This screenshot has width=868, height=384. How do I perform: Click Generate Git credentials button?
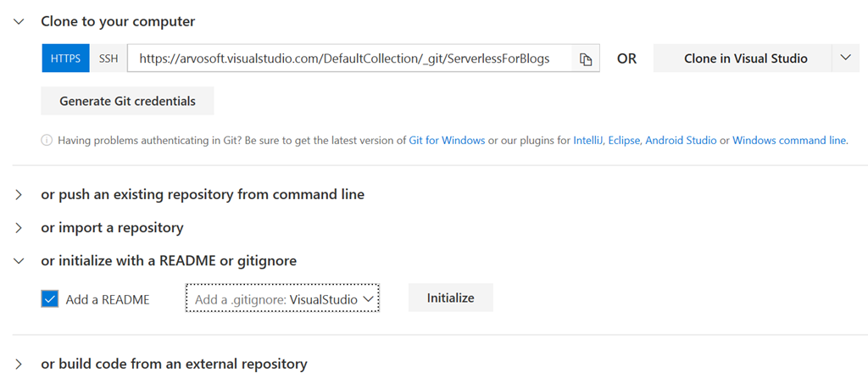pyautogui.click(x=127, y=101)
